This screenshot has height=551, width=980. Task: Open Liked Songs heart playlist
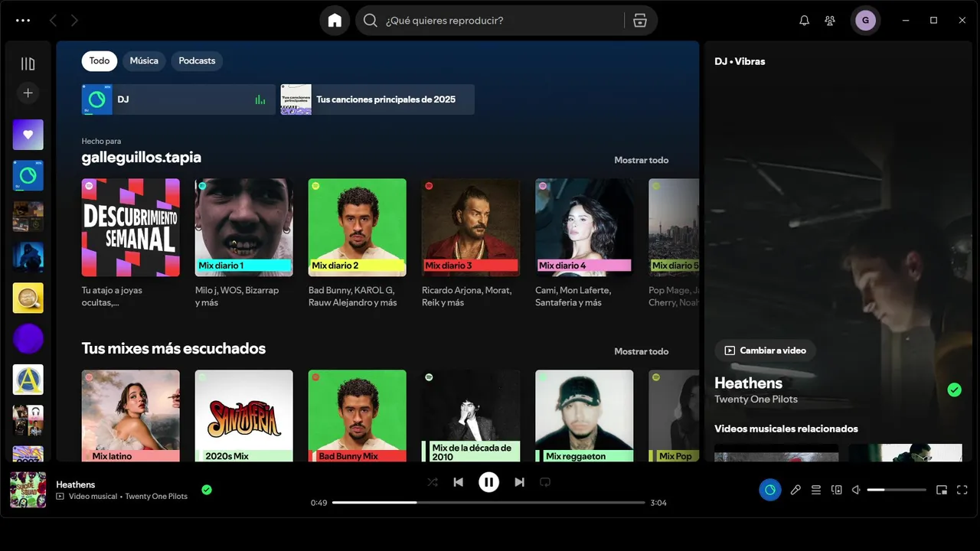pos(28,135)
